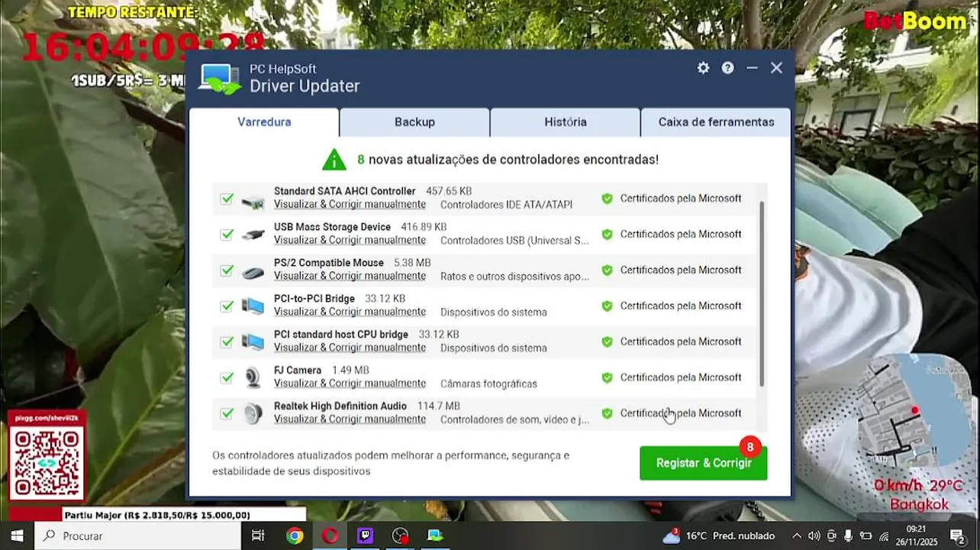Viewport: 980px width, 550px height.
Task: Click 'Dispositivos do sistema' in PCI-to-PCI Bridge row
Action: pyautogui.click(x=493, y=312)
